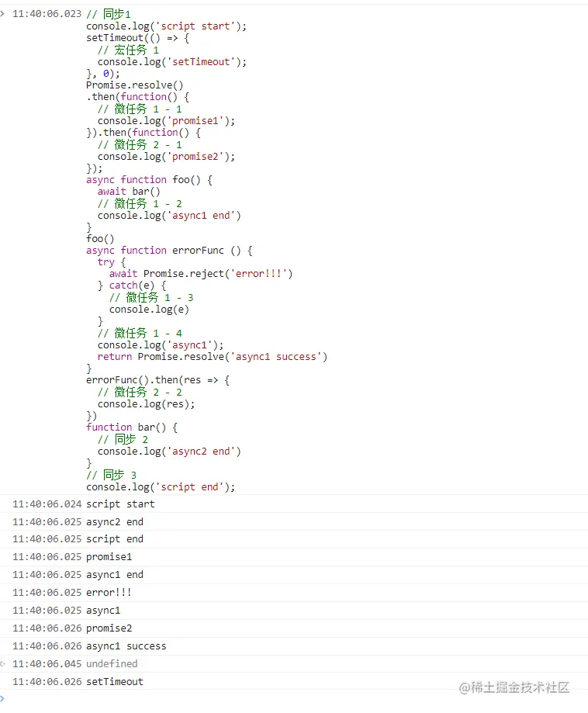Click code line await Promise.reject('error!!!')

201,273
